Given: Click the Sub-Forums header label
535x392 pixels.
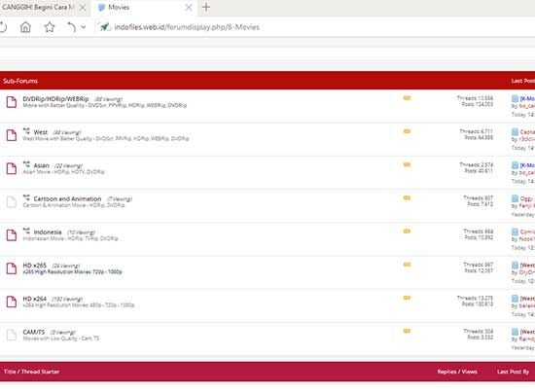Looking at the screenshot, I should 20,81.
